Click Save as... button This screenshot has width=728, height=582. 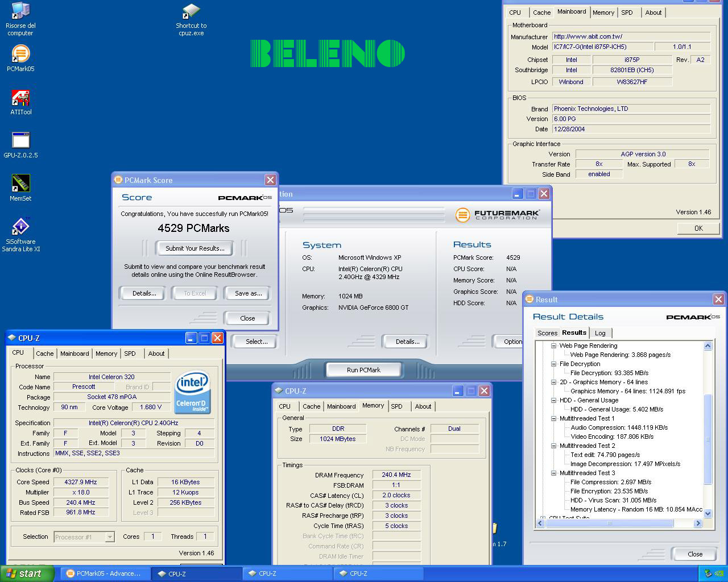(248, 293)
